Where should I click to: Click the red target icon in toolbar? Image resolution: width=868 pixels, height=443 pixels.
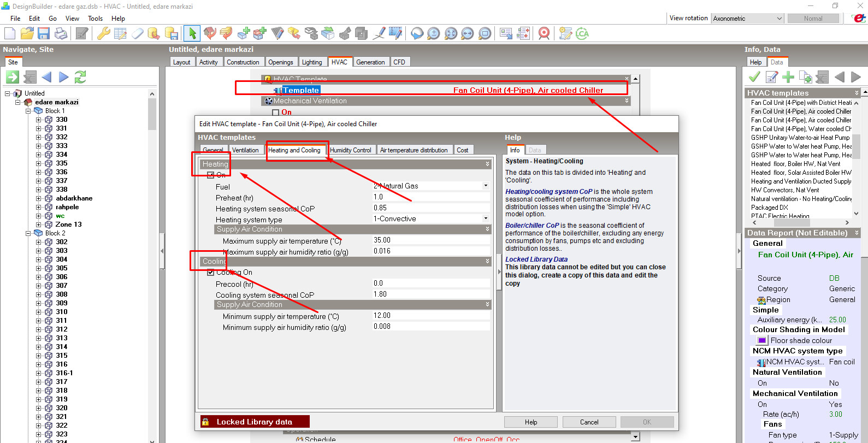[544, 33]
